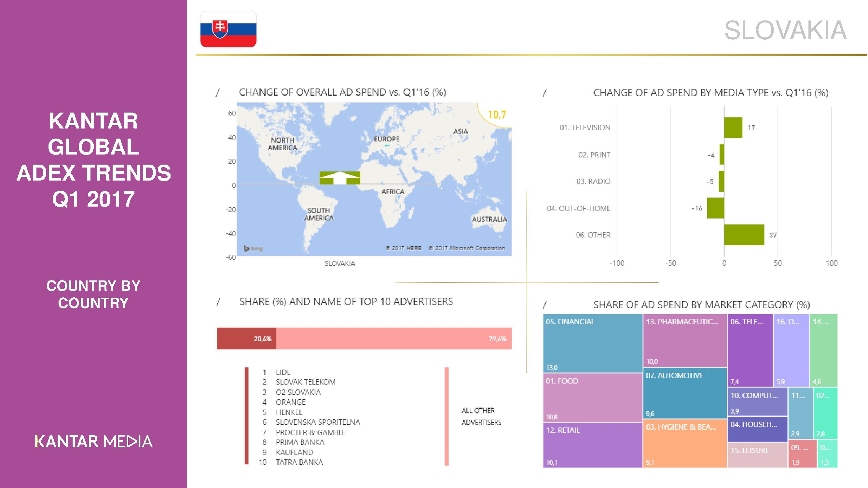
Task: Click the Kantar Global Adex Trends Q1 2017 title
Action: click(94, 160)
